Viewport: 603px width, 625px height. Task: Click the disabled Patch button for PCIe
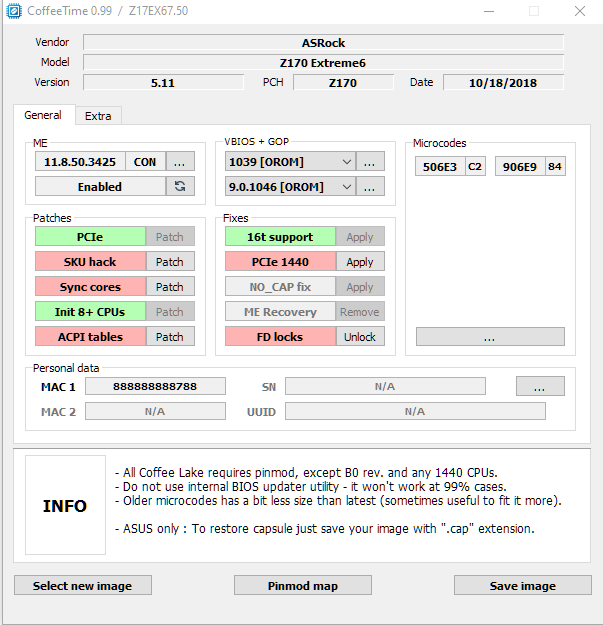coord(170,237)
